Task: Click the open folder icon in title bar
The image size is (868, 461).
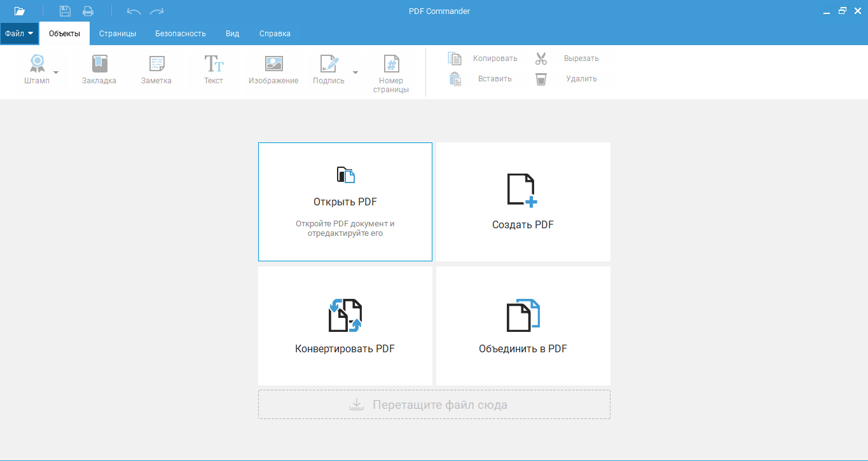Action: pyautogui.click(x=20, y=11)
